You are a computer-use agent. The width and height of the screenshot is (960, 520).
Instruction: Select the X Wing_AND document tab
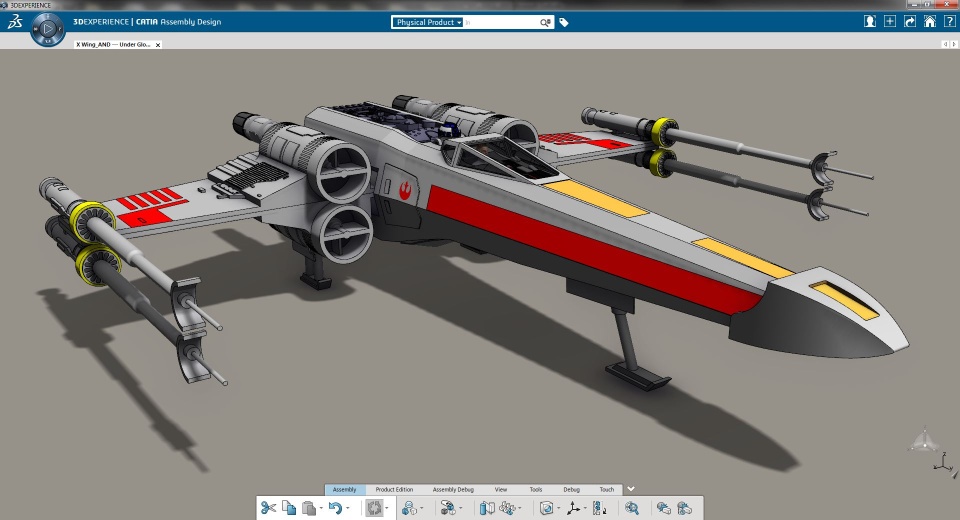pos(113,45)
